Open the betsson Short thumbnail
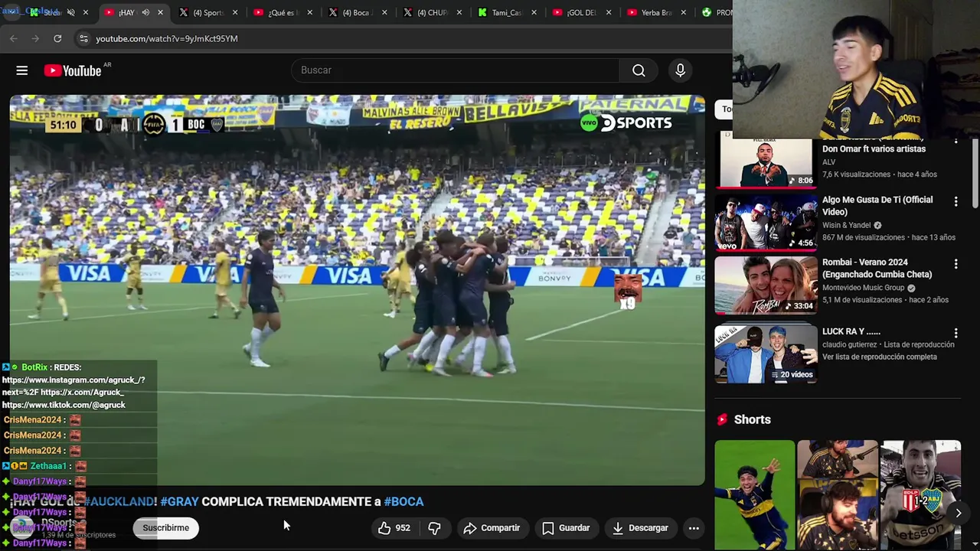Screen dimensions: 980x551 coord(920,494)
